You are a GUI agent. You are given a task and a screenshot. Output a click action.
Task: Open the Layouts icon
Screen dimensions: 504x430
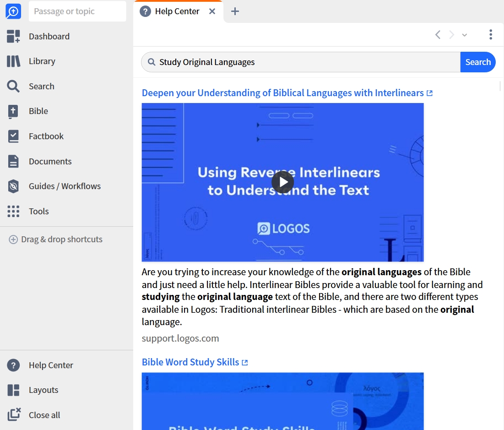[x=13, y=390]
